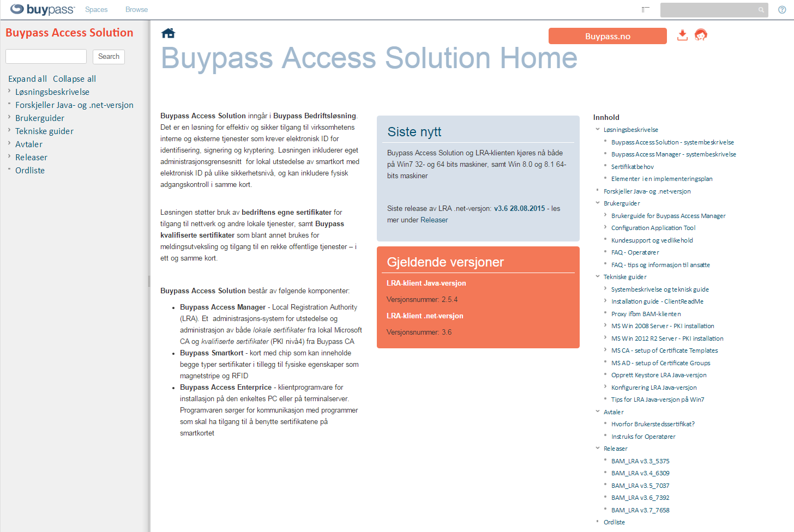Click the home icon above the page title

click(168, 33)
